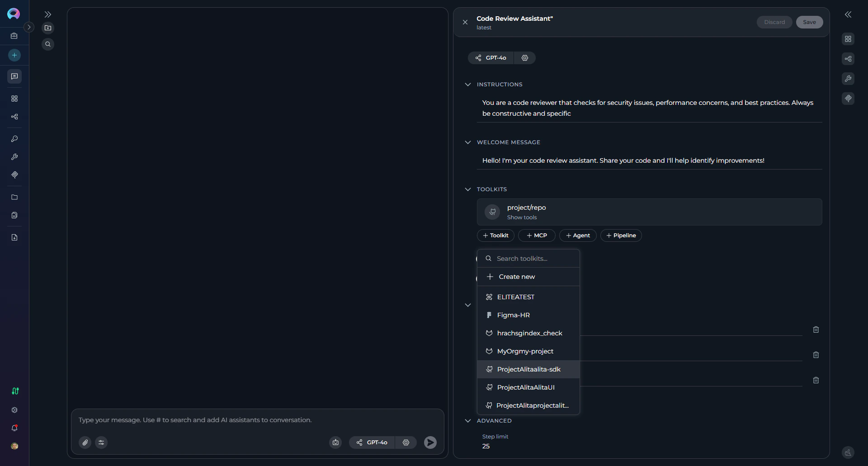868x466 pixels.
Task: Click Create new in toolkit search list
Action: click(517, 276)
